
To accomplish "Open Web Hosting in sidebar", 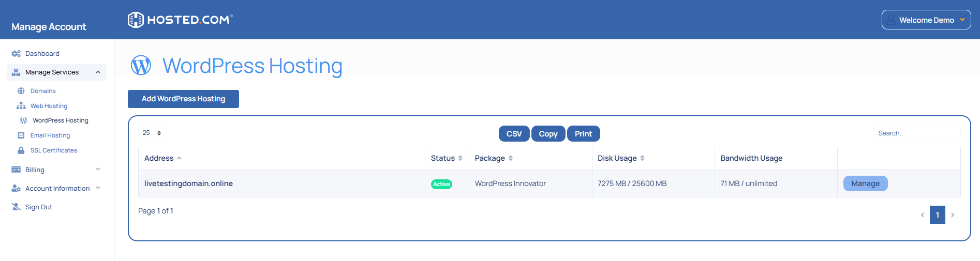I will tap(49, 106).
